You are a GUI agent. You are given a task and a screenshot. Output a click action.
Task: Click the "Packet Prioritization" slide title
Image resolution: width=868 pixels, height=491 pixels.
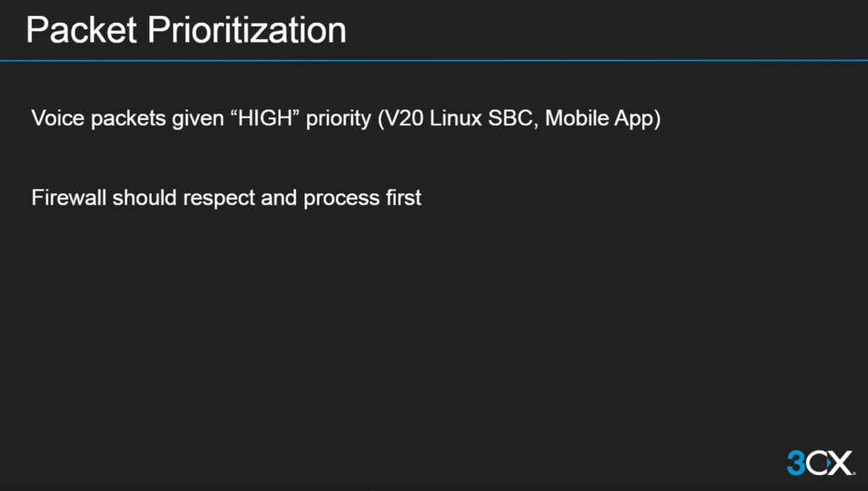[186, 31]
